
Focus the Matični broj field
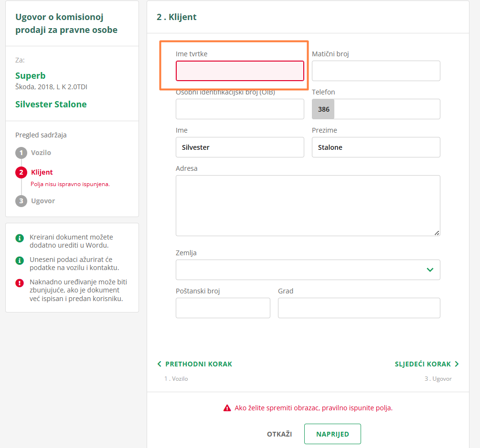coord(376,71)
